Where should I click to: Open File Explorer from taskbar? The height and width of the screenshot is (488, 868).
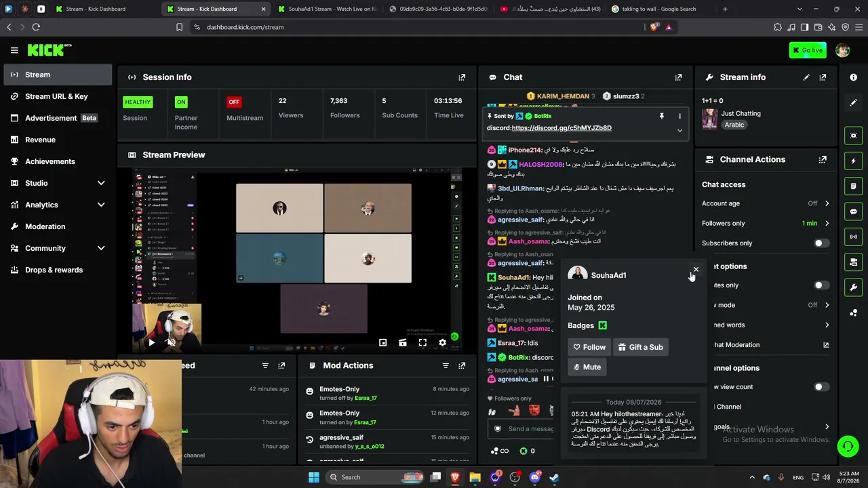click(x=475, y=477)
